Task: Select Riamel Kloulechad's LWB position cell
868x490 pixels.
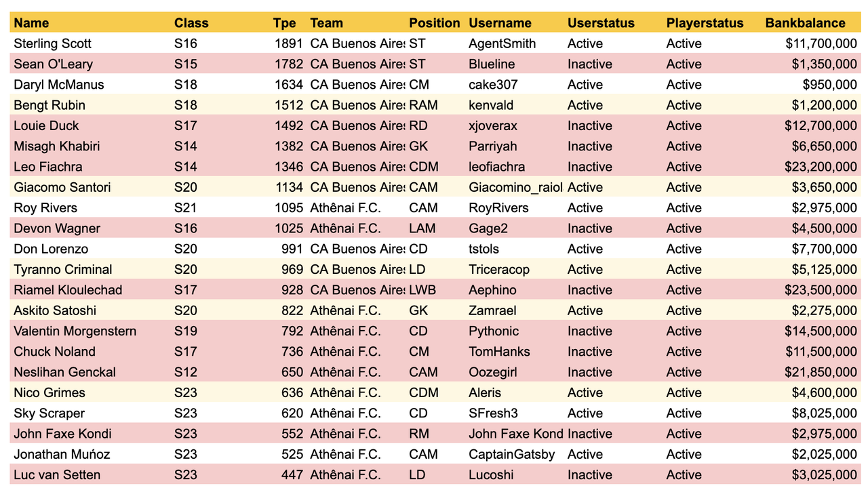Action: [435, 290]
